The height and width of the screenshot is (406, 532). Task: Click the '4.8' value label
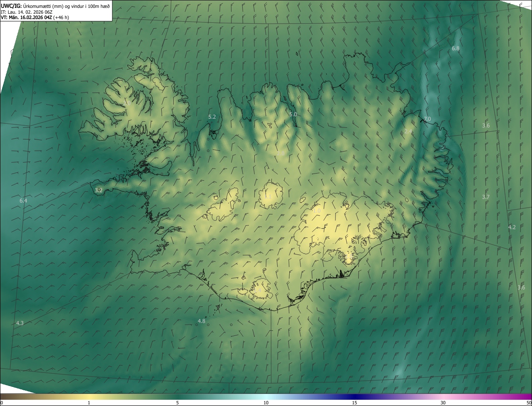tap(201, 321)
